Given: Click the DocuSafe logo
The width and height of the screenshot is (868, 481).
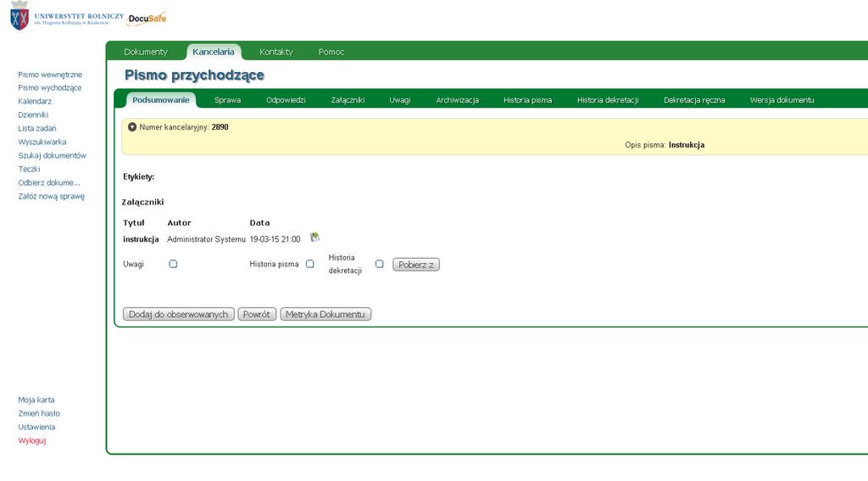Looking at the screenshot, I should 147,19.
